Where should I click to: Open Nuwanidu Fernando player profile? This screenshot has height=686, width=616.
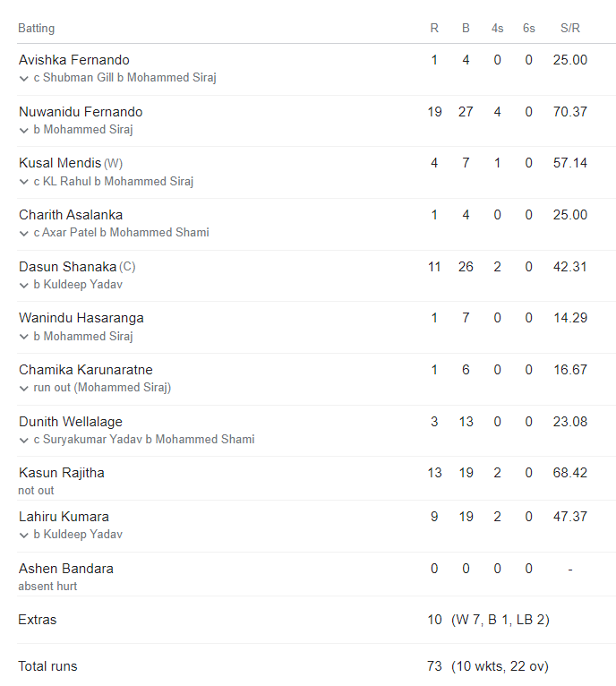pos(81,112)
